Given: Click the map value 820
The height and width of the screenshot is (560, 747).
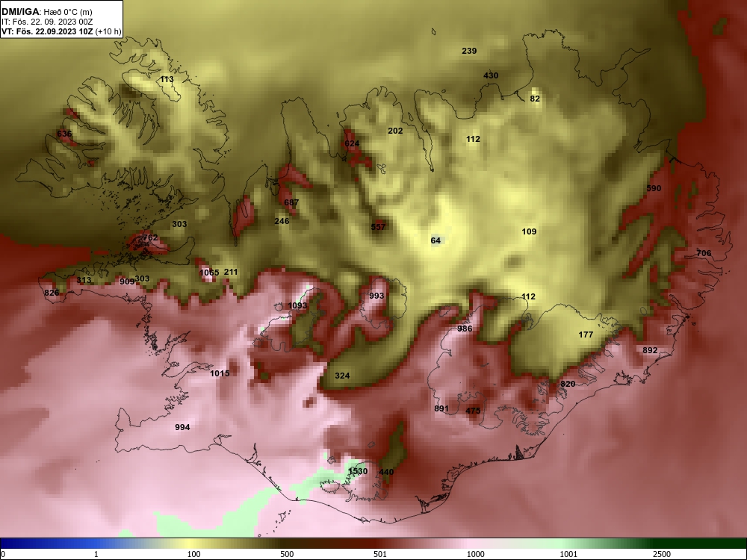Looking at the screenshot, I should pyautogui.click(x=568, y=384).
